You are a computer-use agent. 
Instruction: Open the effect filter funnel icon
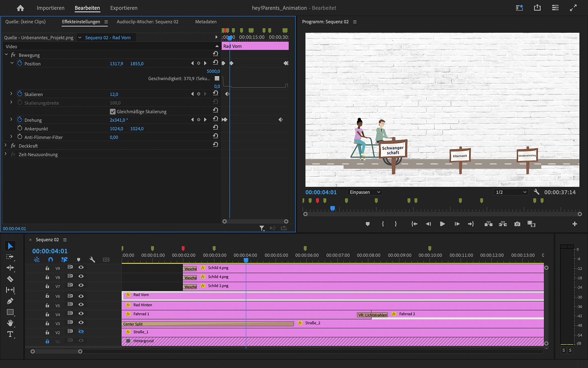(x=262, y=228)
